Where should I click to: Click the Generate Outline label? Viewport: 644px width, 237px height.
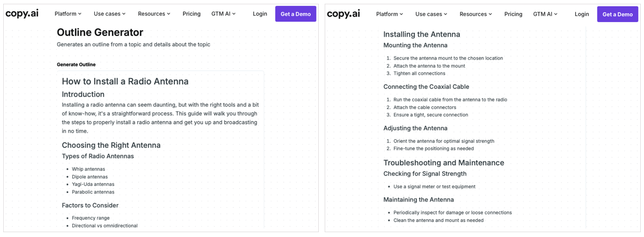(x=76, y=64)
